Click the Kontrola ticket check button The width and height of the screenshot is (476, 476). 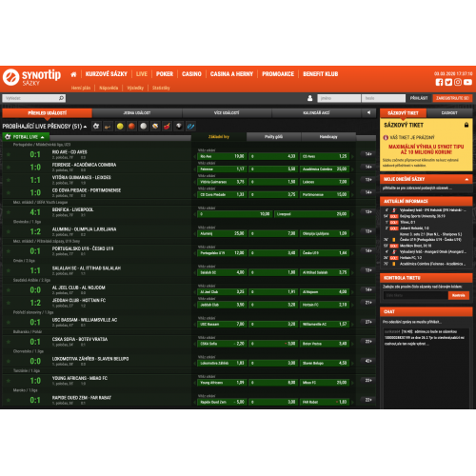[459, 295]
